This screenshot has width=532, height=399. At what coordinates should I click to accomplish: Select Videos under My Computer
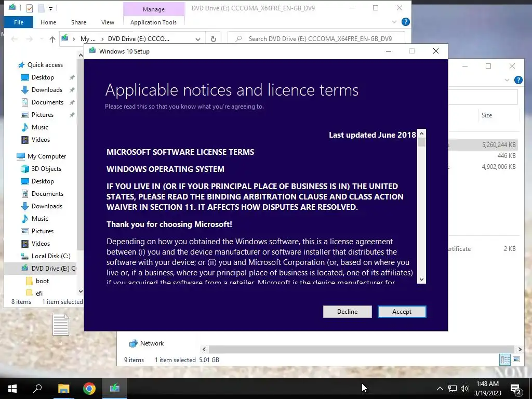coord(41,244)
